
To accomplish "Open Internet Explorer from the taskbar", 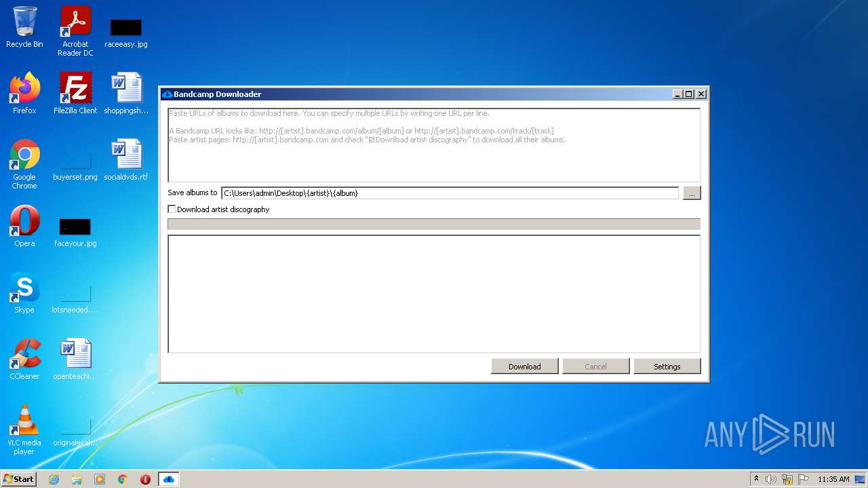I will 54,479.
